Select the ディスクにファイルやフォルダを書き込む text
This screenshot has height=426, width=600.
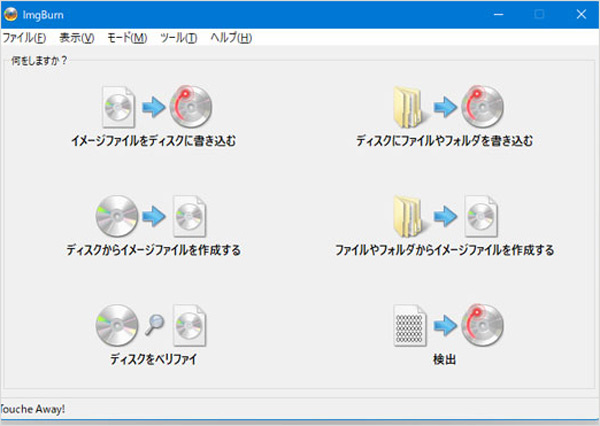444,141
